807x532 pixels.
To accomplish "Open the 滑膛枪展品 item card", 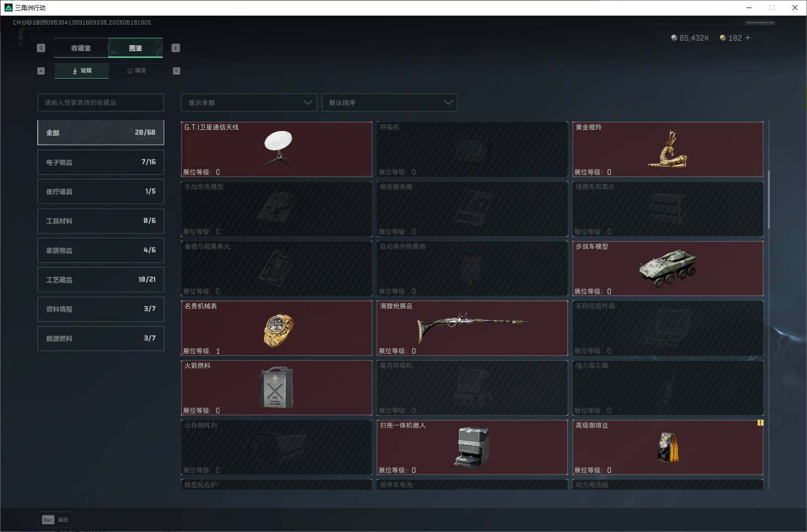I will 472,328.
